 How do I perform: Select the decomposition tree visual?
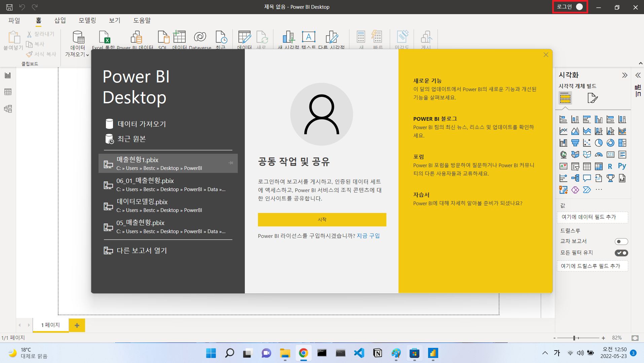click(575, 178)
